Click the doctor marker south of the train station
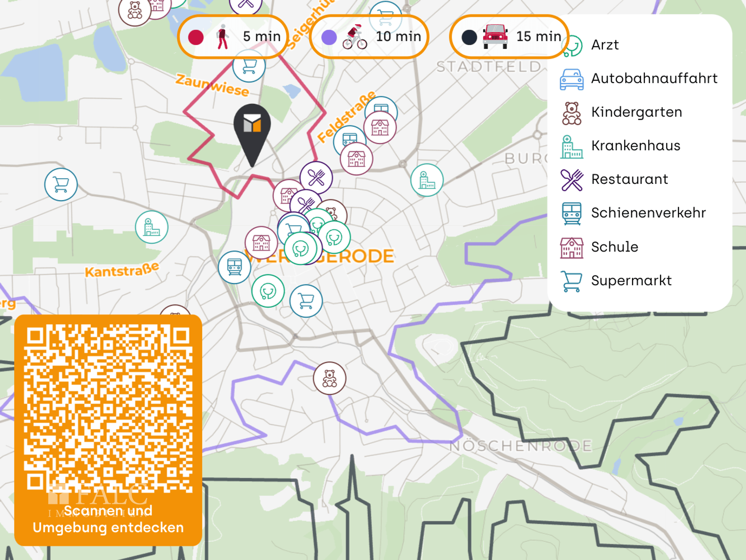Viewport: 746px width, 560px height. [268, 291]
